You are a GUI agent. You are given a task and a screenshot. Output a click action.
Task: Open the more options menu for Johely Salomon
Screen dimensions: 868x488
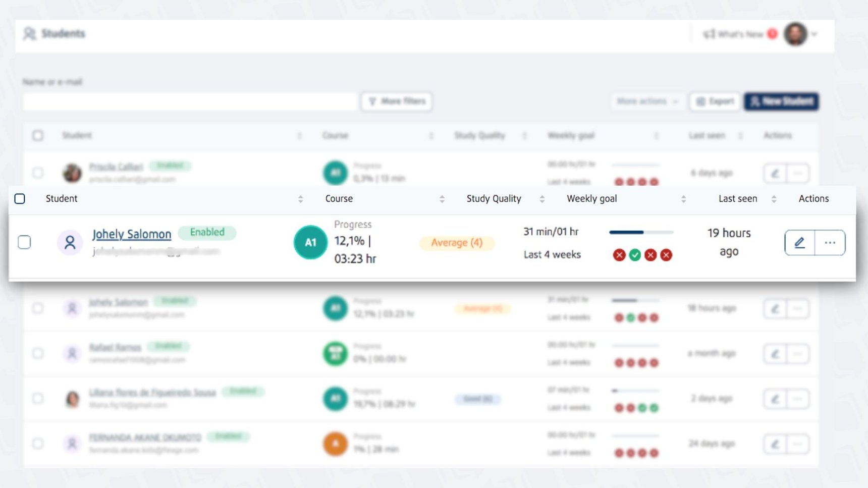(x=830, y=243)
